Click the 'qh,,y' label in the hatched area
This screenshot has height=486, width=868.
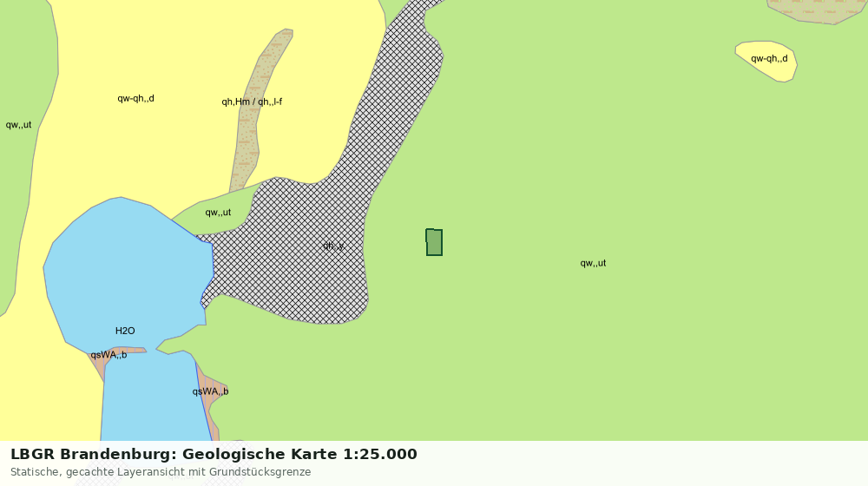pos(334,246)
